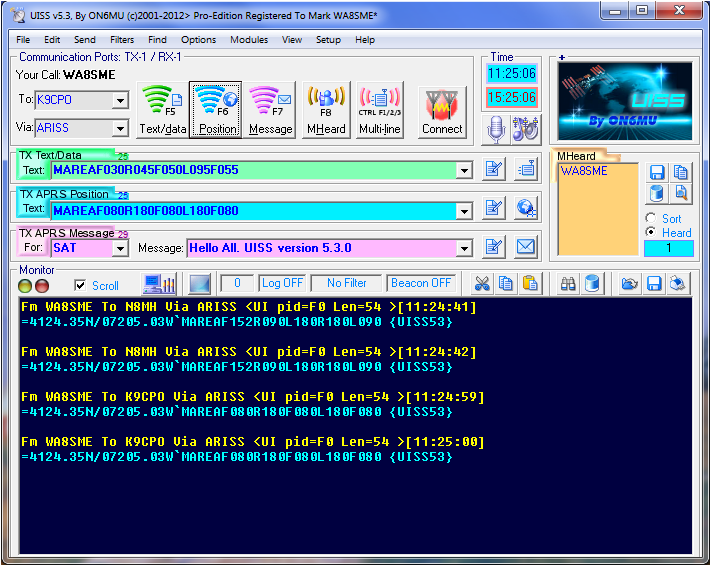The height and width of the screenshot is (566, 711).
Task: Click the Message transmit icon (F7)
Action: click(x=270, y=109)
